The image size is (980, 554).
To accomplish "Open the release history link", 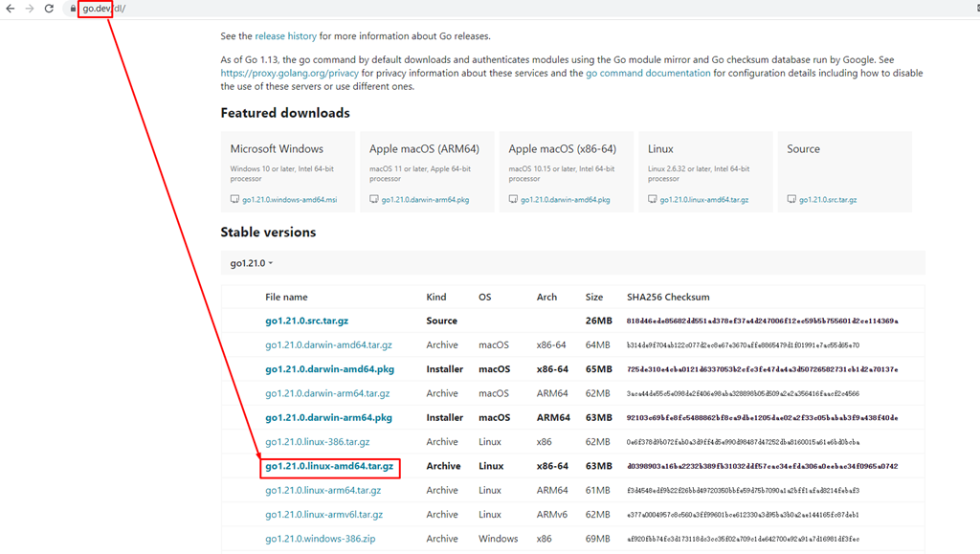I will (285, 36).
